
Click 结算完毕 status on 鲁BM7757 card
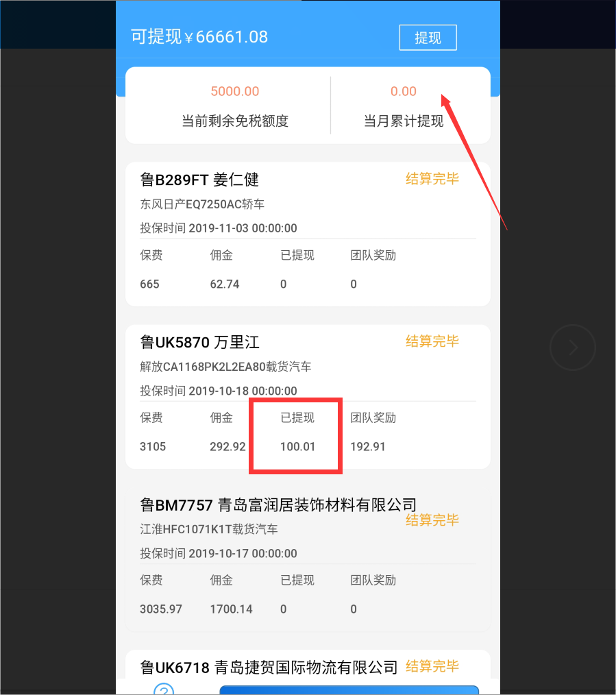click(432, 520)
